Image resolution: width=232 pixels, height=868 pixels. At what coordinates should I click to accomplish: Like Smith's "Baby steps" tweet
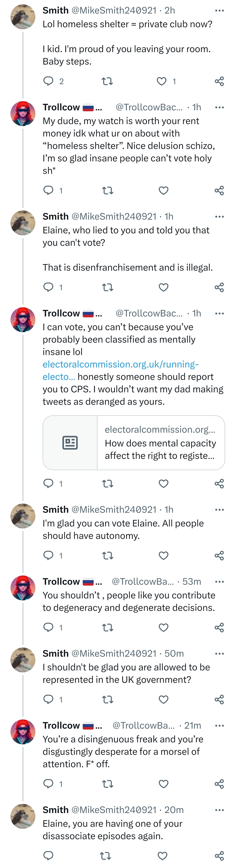coord(162,81)
